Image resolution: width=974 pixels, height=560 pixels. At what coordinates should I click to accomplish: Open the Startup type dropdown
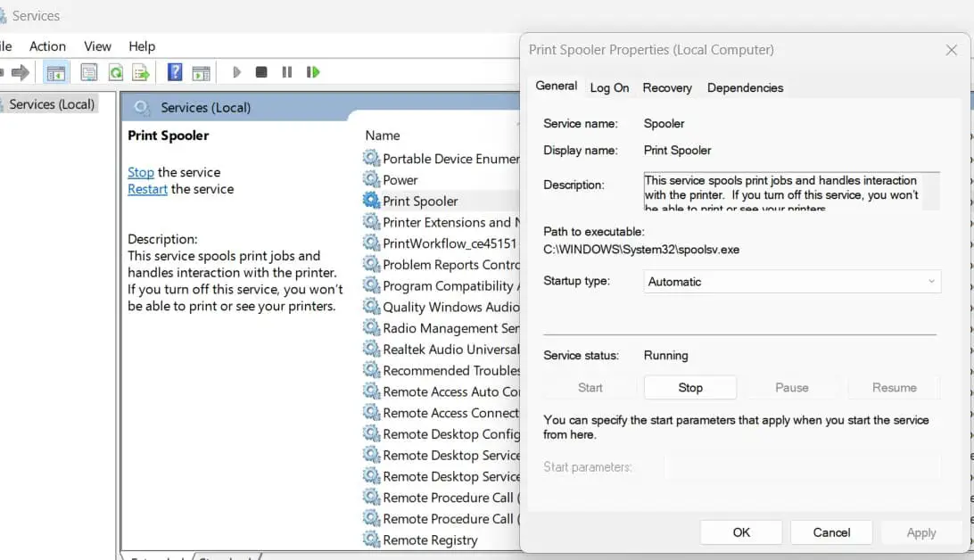click(930, 281)
